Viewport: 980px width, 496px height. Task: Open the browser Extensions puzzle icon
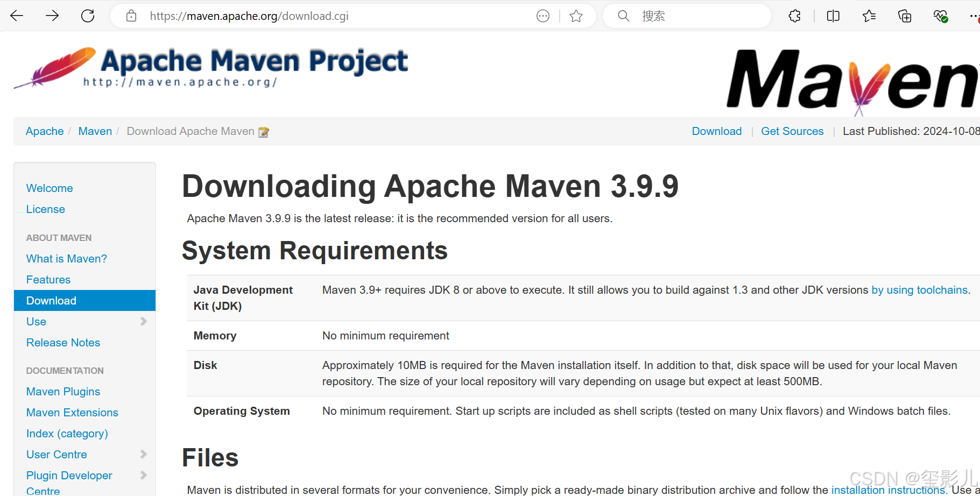pyautogui.click(x=795, y=16)
